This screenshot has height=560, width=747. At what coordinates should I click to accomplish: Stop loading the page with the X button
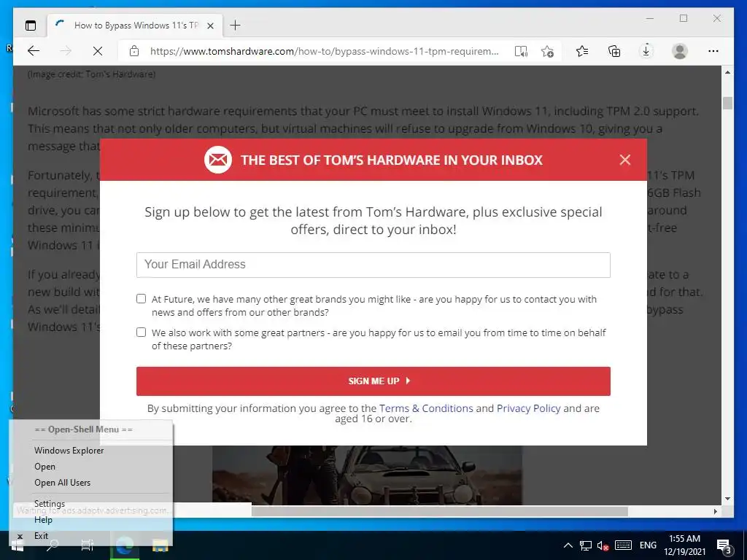tap(98, 51)
